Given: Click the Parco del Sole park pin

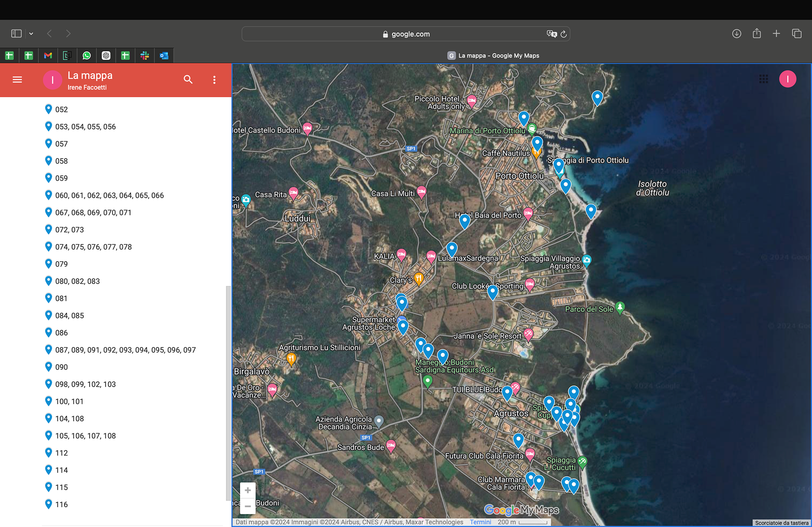Looking at the screenshot, I should click(x=620, y=308).
